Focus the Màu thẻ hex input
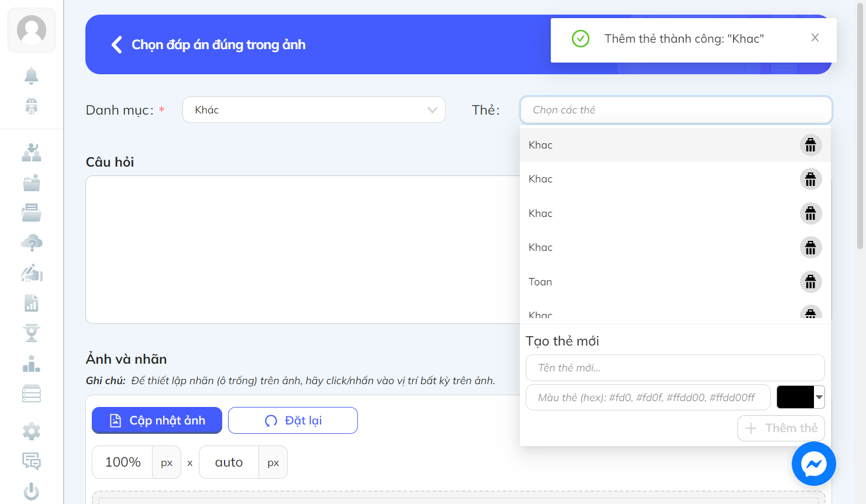The width and height of the screenshot is (866, 504). pyautogui.click(x=648, y=398)
